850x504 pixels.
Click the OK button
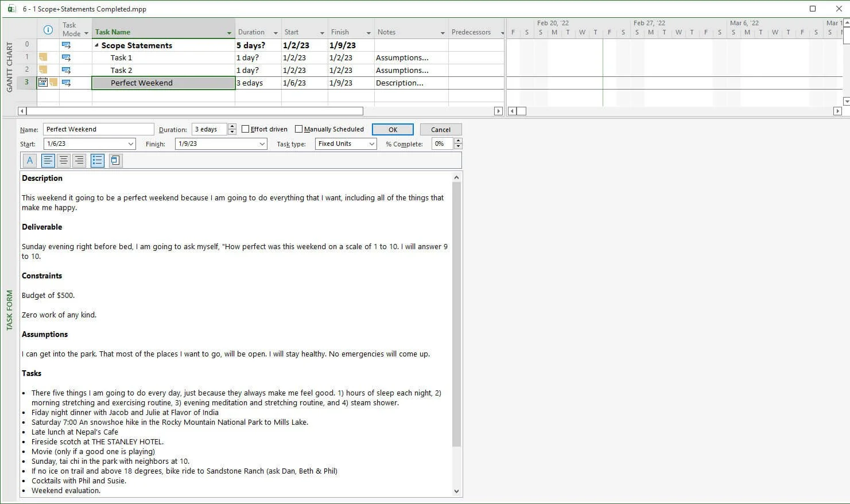(392, 129)
